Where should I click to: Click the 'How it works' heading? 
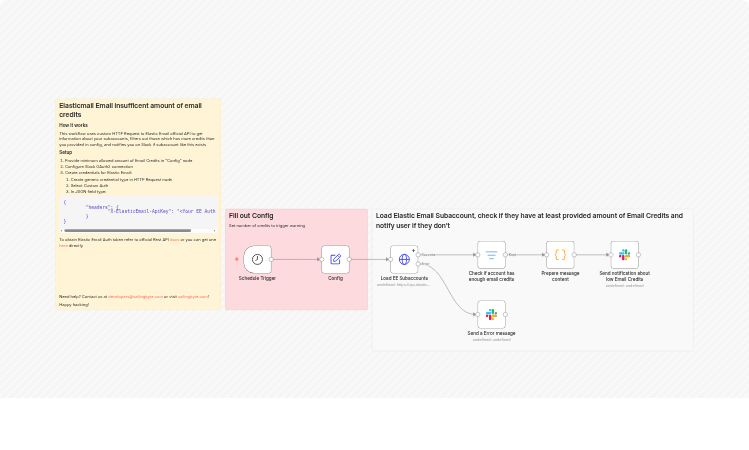click(73, 125)
